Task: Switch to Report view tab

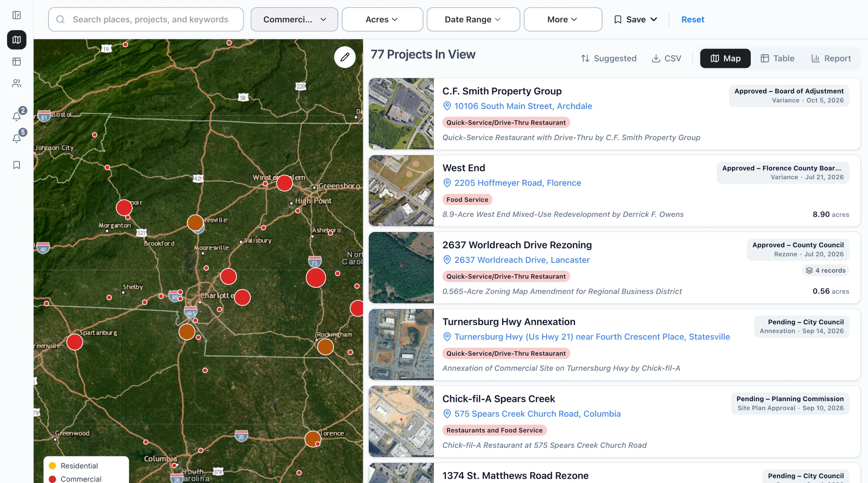Action: coord(831,59)
